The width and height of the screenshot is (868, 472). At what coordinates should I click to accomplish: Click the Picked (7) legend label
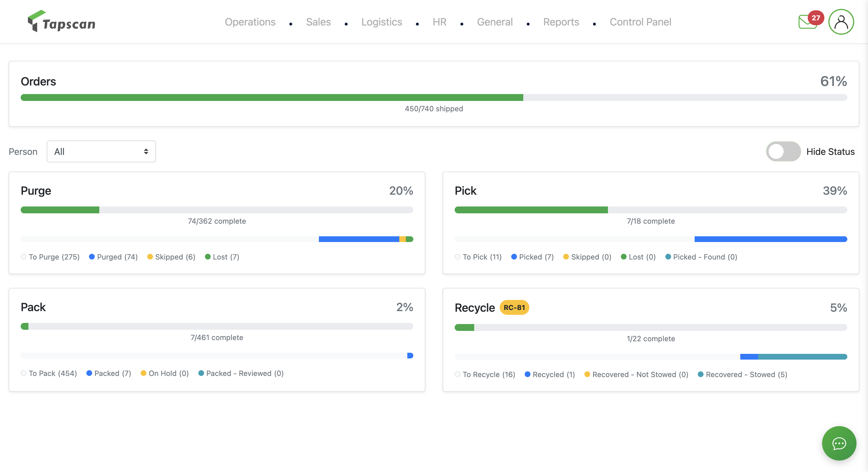[x=536, y=257]
